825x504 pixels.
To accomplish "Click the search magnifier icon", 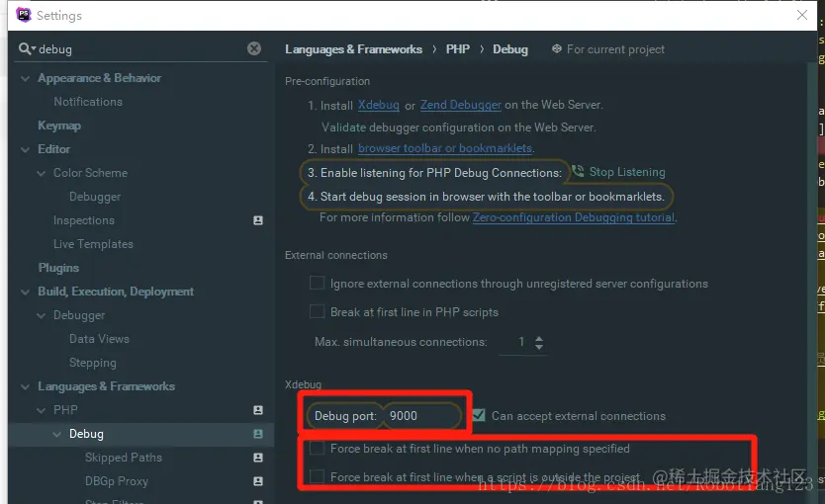I will [25, 48].
